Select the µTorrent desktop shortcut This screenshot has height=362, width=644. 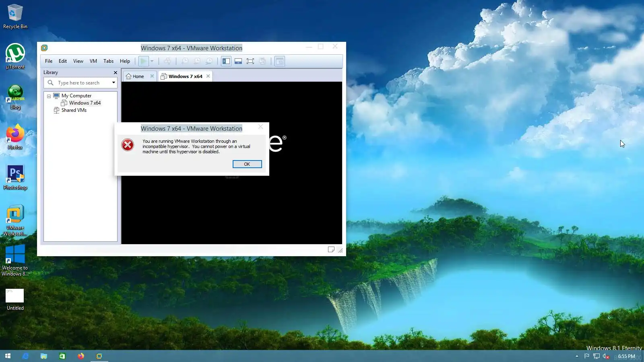pos(15,56)
